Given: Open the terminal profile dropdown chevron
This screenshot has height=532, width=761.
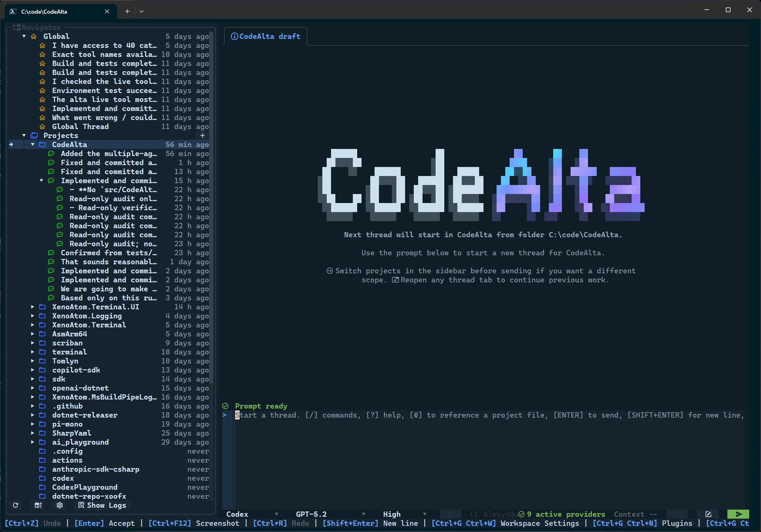Looking at the screenshot, I should [x=142, y=11].
